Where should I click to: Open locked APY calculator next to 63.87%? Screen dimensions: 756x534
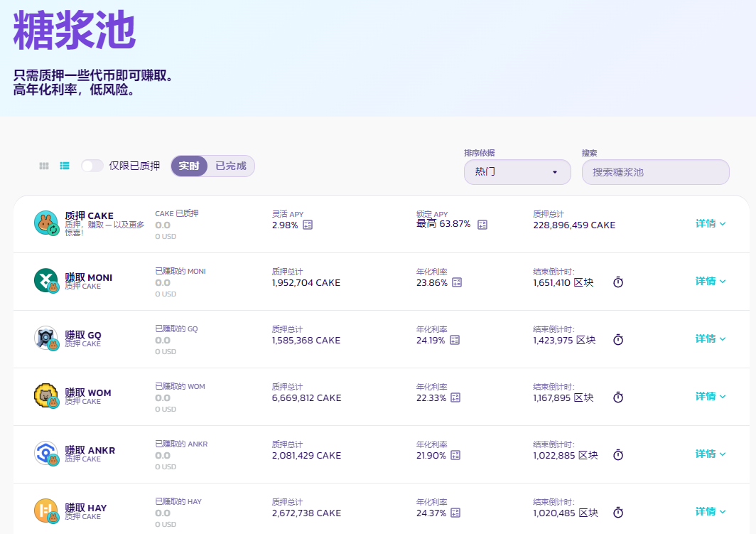[482, 224]
